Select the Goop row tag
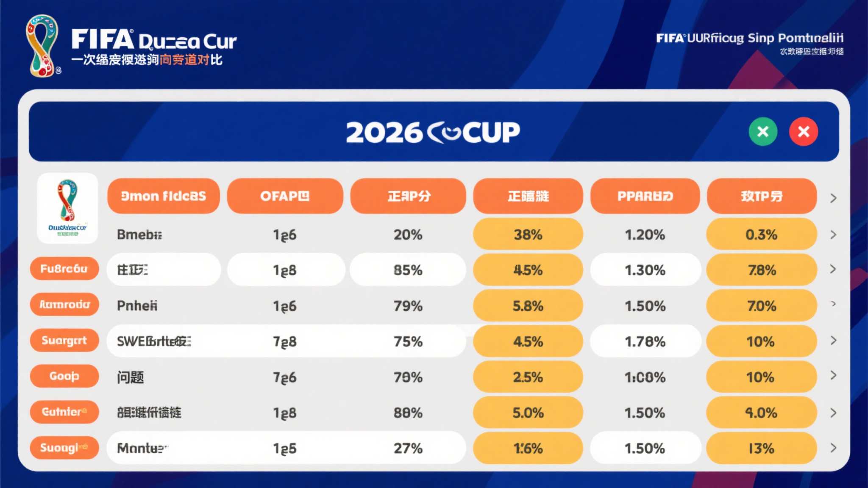Image resolution: width=868 pixels, height=488 pixels. (x=64, y=376)
